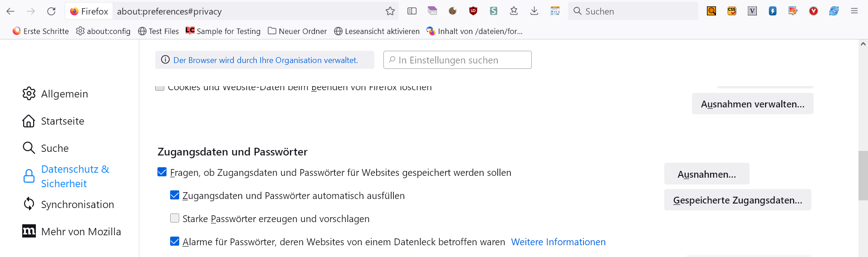Open the uBlock Origin shield extension
The image size is (868, 257).
coord(473,11)
